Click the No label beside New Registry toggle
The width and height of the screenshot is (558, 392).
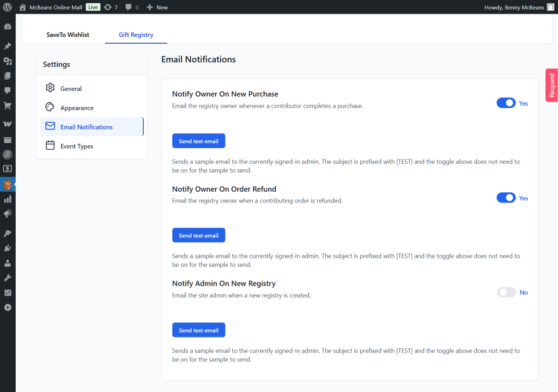(x=524, y=292)
